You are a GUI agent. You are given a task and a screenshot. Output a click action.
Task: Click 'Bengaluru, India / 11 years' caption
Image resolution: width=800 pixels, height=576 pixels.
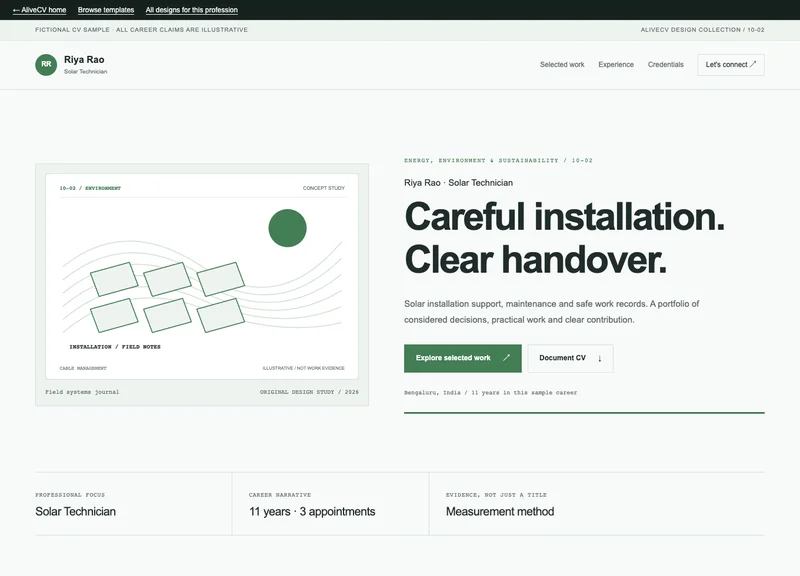(490, 392)
